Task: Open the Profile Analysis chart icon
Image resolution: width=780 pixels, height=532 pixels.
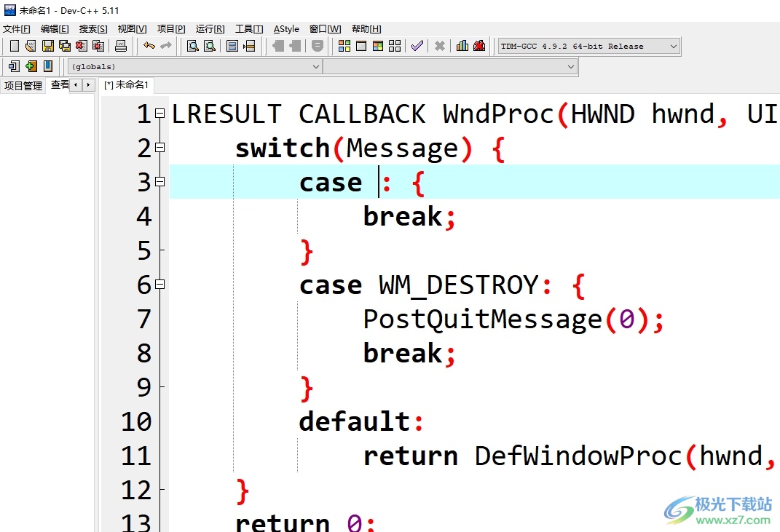Action: (462, 47)
